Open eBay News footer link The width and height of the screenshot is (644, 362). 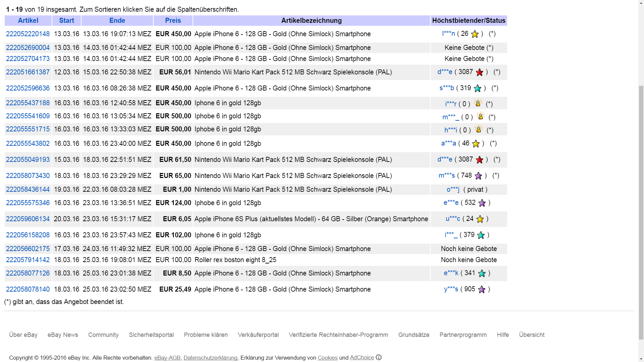point(63,335)
